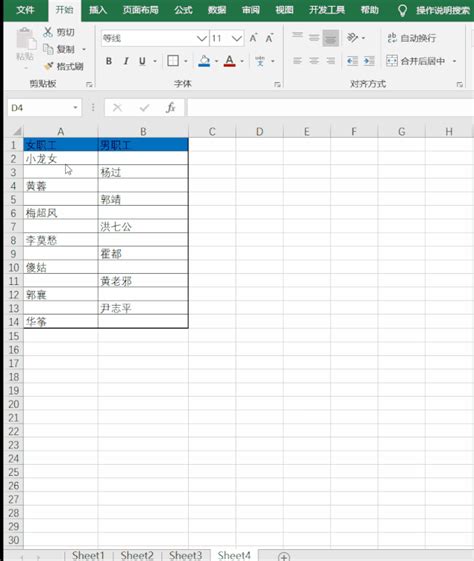The width and height of the screenshot is (474, 561).
Task: Toggle Underline formatting
Action: pos(142,61)
